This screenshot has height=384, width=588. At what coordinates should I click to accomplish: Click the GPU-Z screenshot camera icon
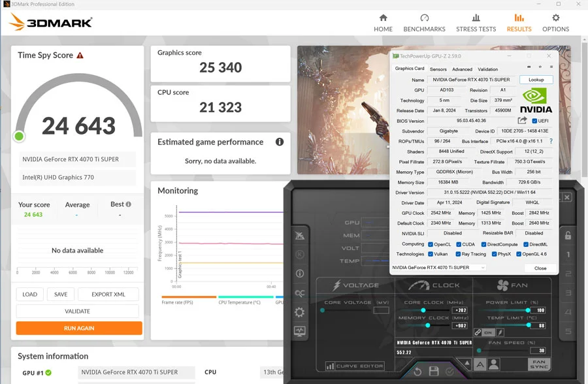(x=529, y=67)
